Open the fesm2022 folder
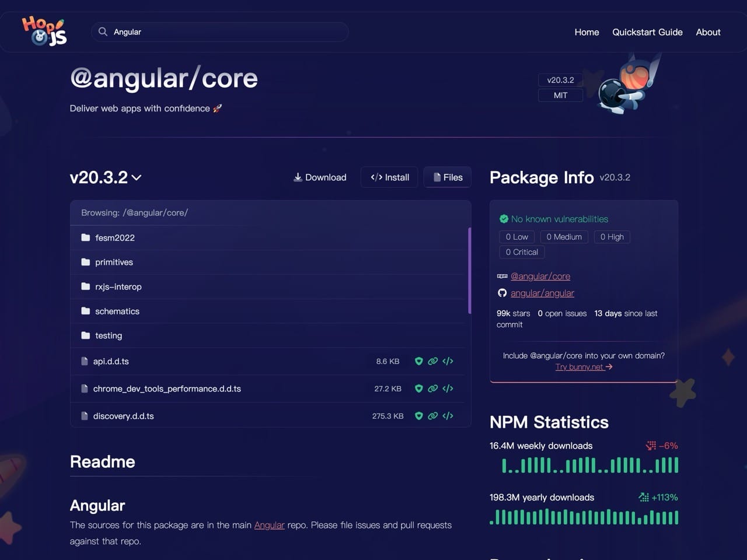 (x=115, y=238)
